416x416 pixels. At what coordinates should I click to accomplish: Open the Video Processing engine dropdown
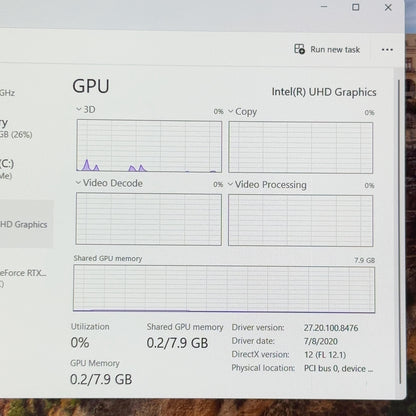pyautogui.click(x=230, y=184)
